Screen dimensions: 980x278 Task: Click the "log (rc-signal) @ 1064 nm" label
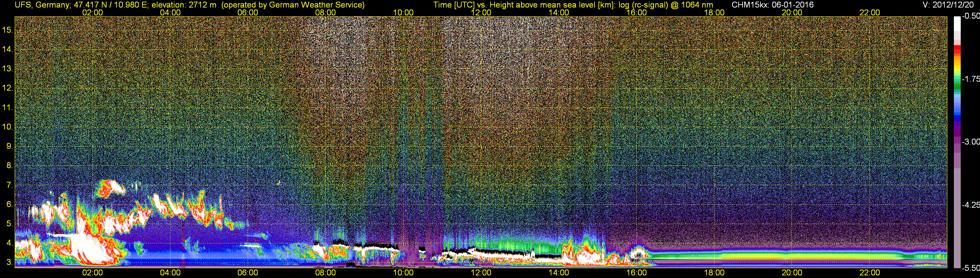(x=666, y=5)
